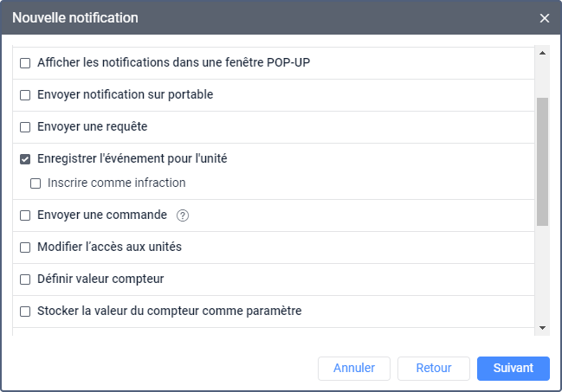562x392 pixels.
Task: Enable Inscrire comme infraction option
Action: [36, 183]
